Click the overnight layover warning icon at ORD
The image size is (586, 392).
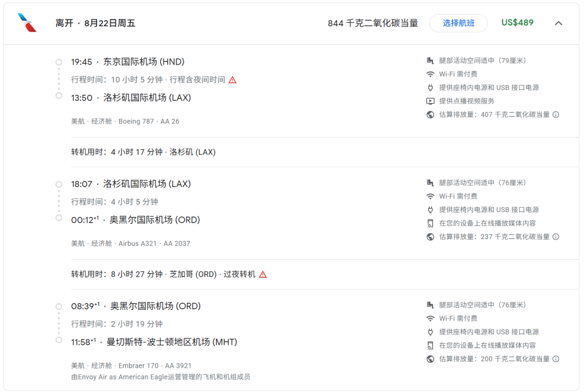(x=263, y=274)
